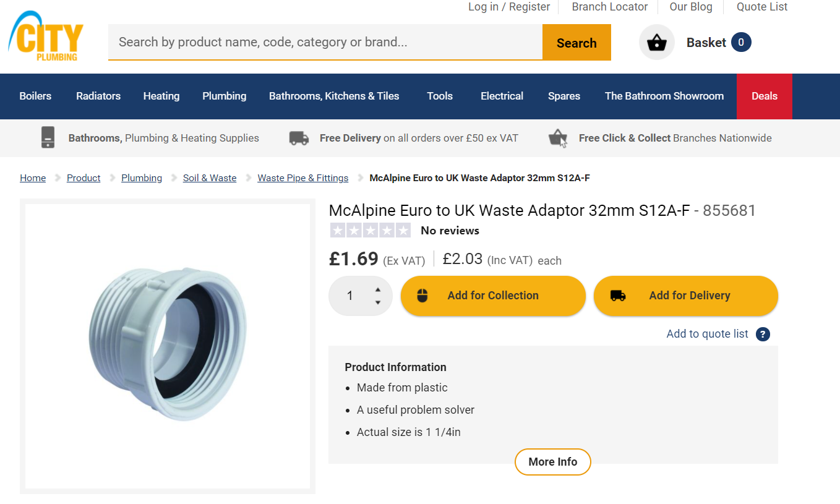Open the Radiators menu
840x504 pixels.
98,96
